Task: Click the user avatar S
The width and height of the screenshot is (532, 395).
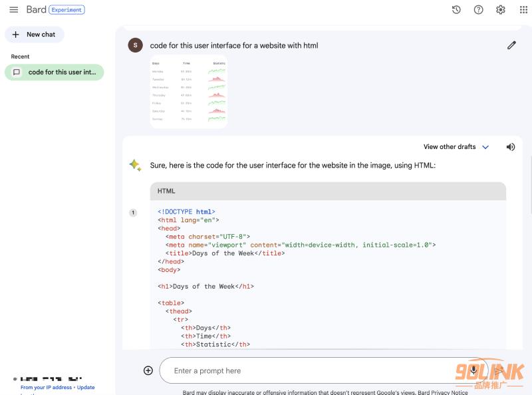Action: tap(136, 45)
